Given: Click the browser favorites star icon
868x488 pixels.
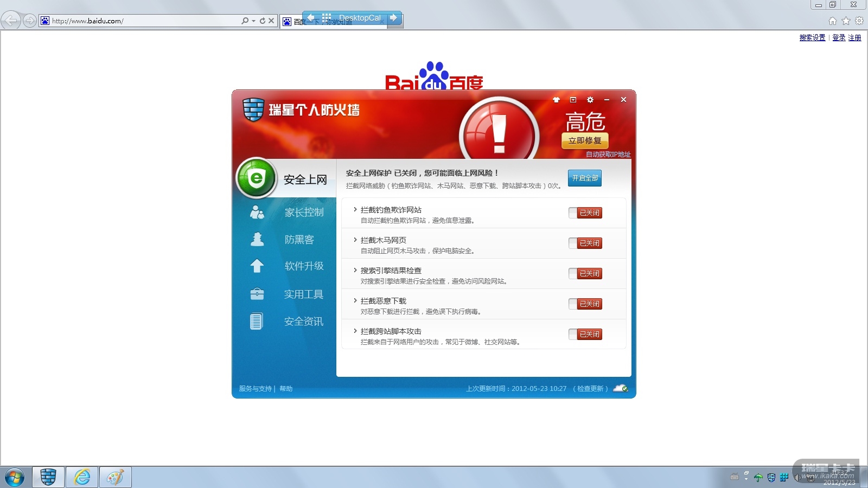Looking at the screenshot, I should click(x=846, y=21).
